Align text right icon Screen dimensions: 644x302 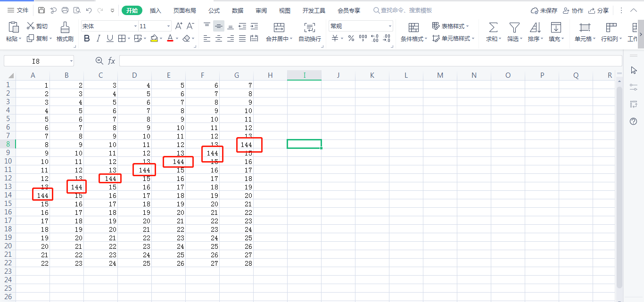click(231, 39)
